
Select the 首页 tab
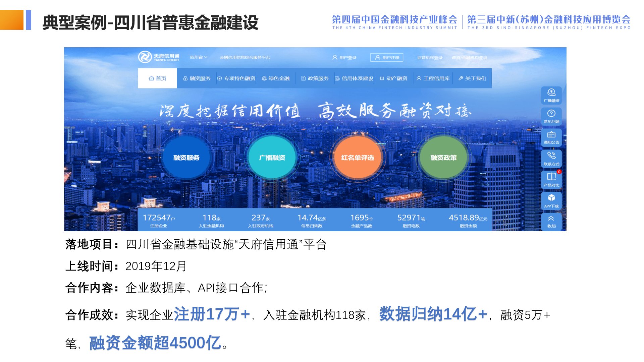point(157,78)
